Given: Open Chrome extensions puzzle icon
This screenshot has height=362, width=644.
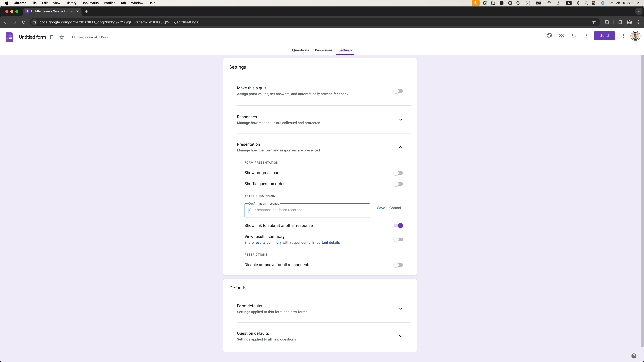Looking at the screenshot, I should click(607, 22).
